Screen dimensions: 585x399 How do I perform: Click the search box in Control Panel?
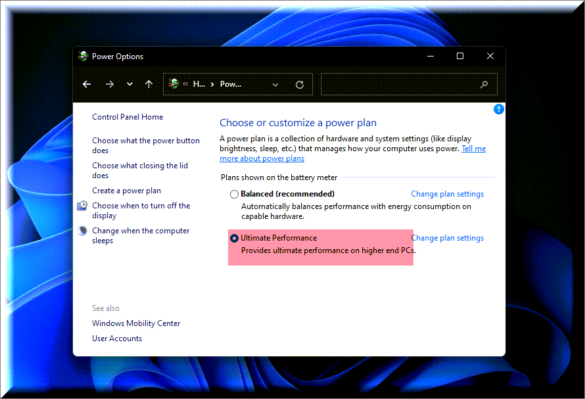(409, 84)
